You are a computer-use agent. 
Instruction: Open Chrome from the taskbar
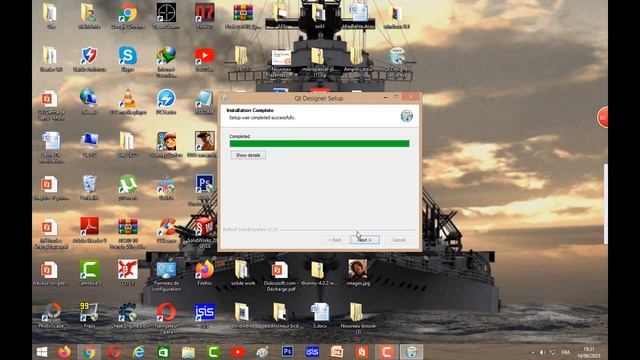89,352
